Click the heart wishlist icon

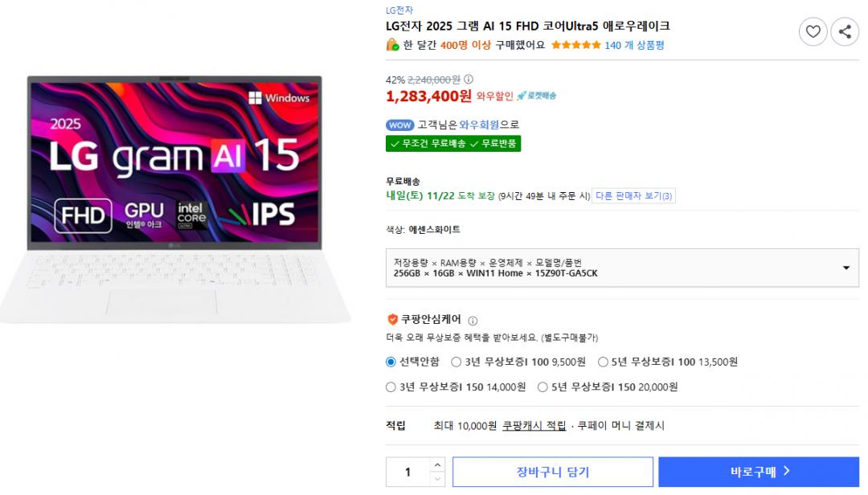click(x=813, y=32)
